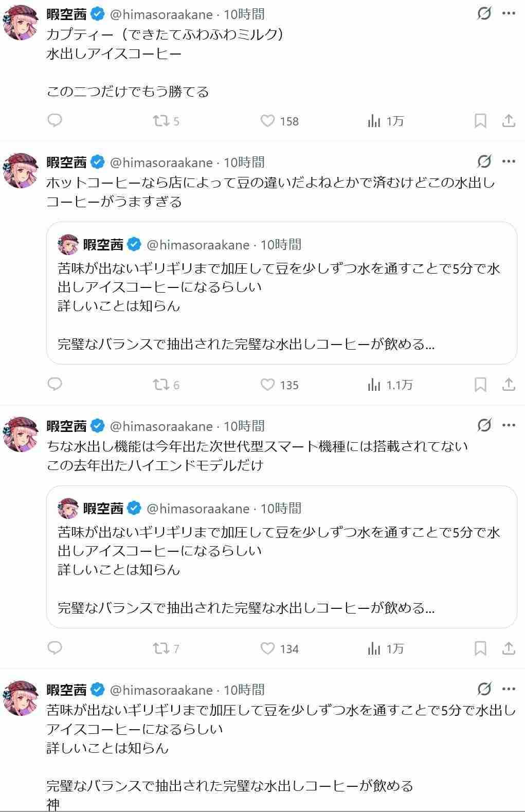525x812 pixels.
Task: Repost the tweet with 6 reposts
Action: pos(161,385)
